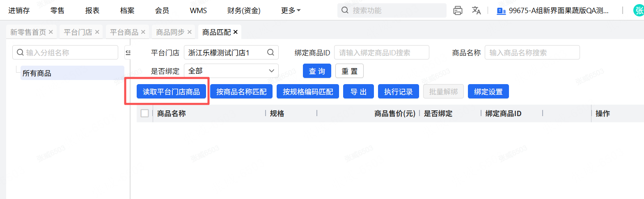
Task: Close the 新零售首页 tab
Action: (51, 32)
